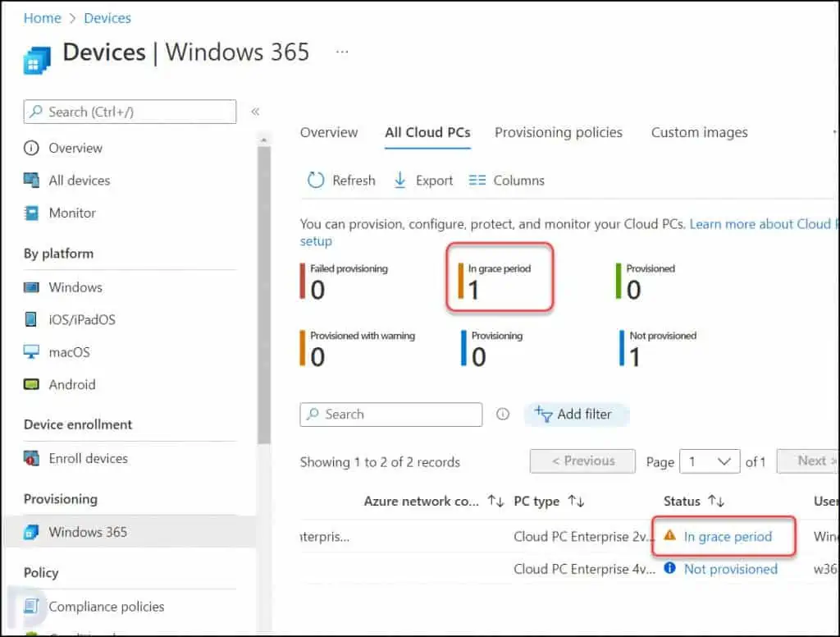Select Compliance policies in the navigation

coord(107,607)
